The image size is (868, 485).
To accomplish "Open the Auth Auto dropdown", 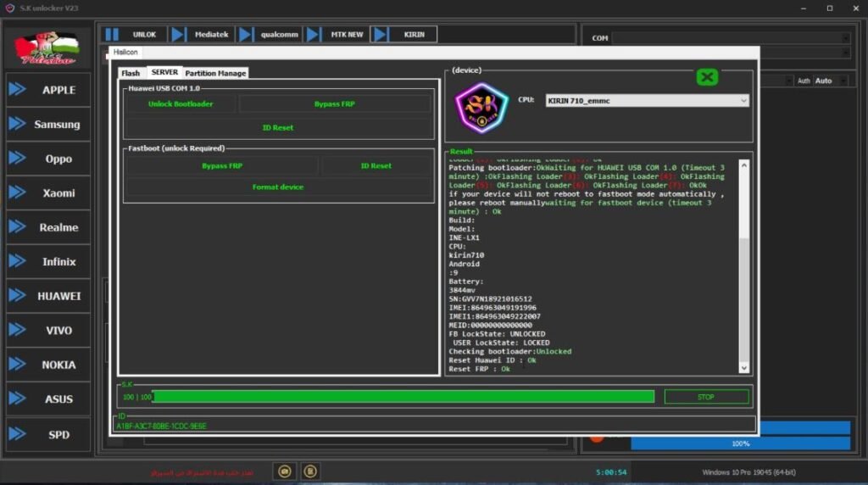I will tap(831, 81).
